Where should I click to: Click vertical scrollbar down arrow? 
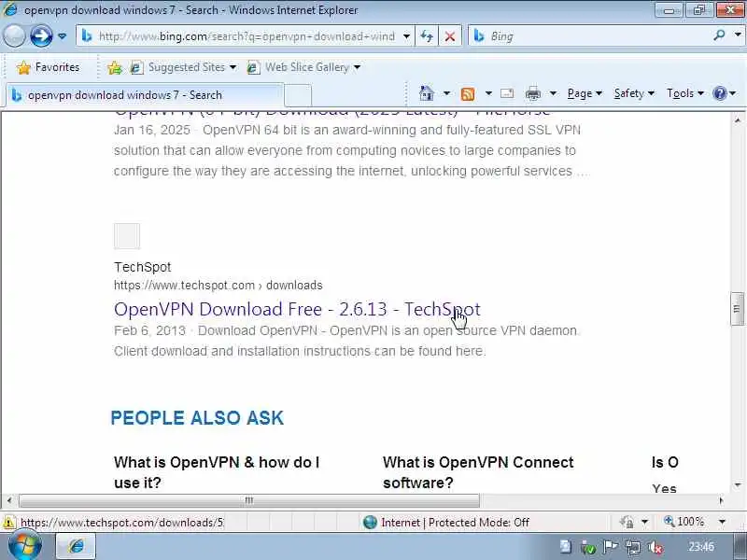[x=738, y=484]
